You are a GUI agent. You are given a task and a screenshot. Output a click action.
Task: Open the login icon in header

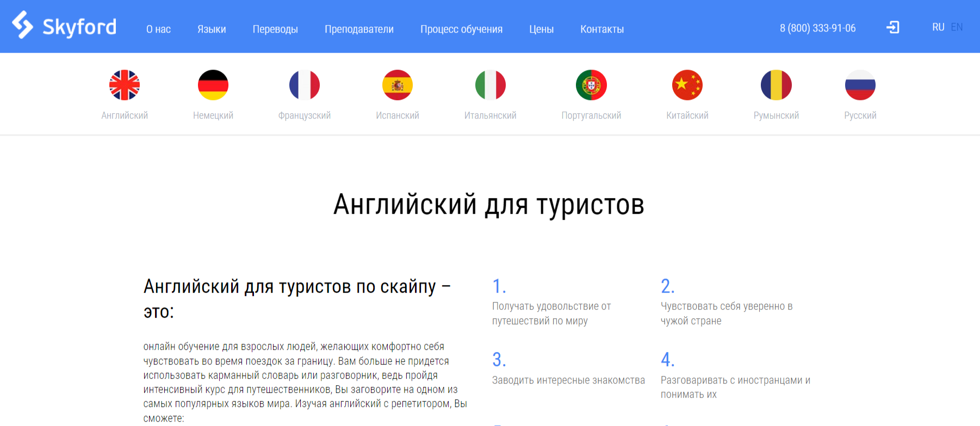coord(892,27)
